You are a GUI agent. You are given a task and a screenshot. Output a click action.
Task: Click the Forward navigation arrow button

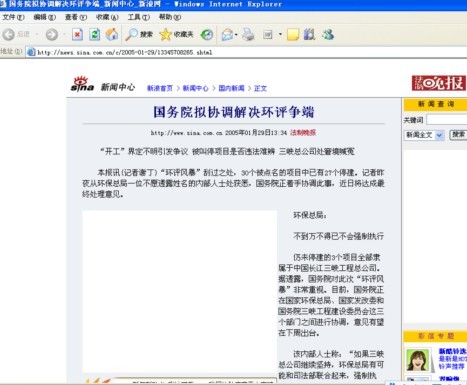point(52,34)
